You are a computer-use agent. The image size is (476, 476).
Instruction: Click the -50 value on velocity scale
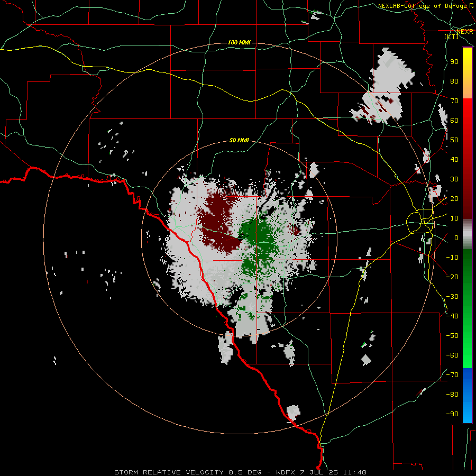click(452, 336)
